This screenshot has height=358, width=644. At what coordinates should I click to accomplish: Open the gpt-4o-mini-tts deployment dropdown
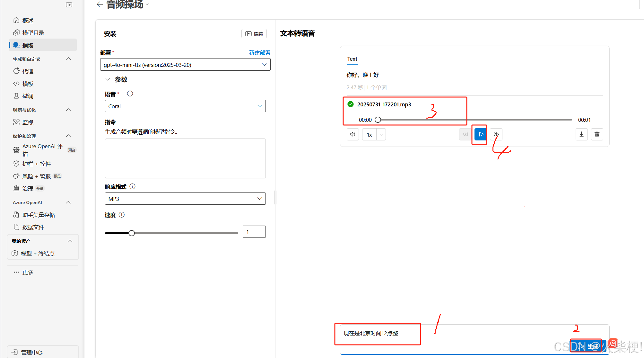pyautogui.click(x=185, y=65)
